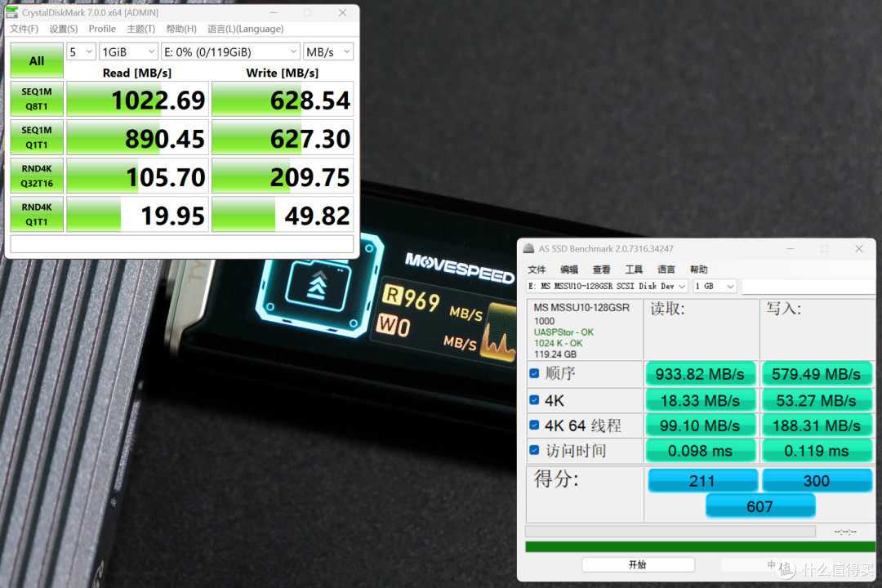Close the AS SSD Benchmark window

point(859,249)
